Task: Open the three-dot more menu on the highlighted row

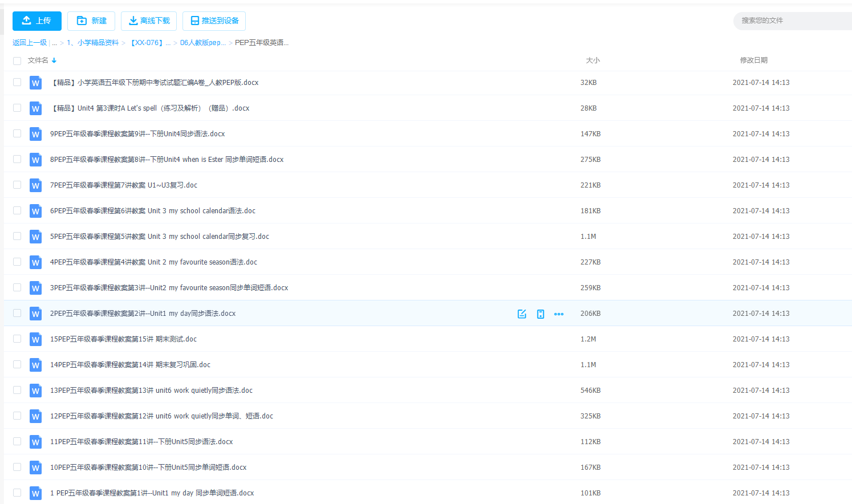Action: (x=559, y=314)
